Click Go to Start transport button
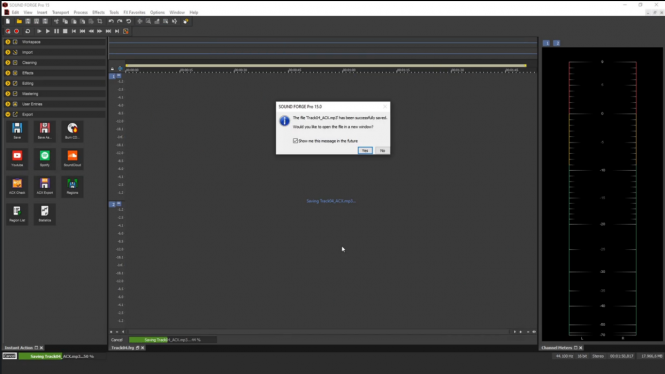Screen dimensions: 665x374 [x=74, y=31]
